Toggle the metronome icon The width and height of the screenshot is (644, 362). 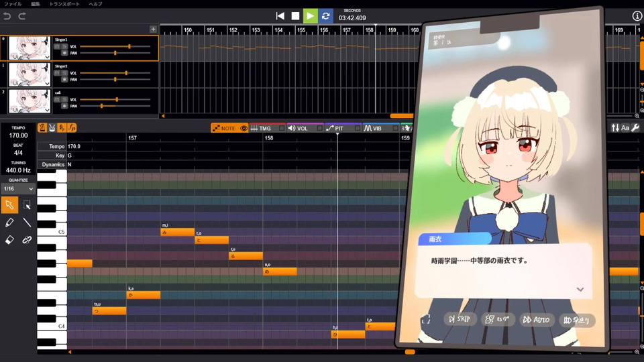tap(42, 127)
